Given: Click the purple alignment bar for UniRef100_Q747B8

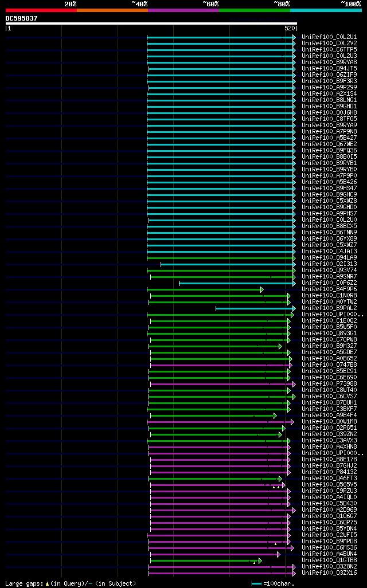Looking at the screenshot, I should (221, 365).
